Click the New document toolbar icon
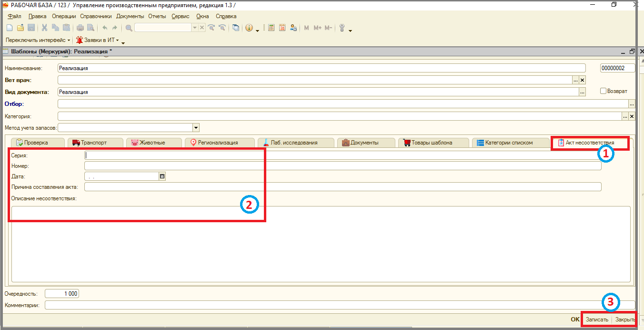 point(9,28)
